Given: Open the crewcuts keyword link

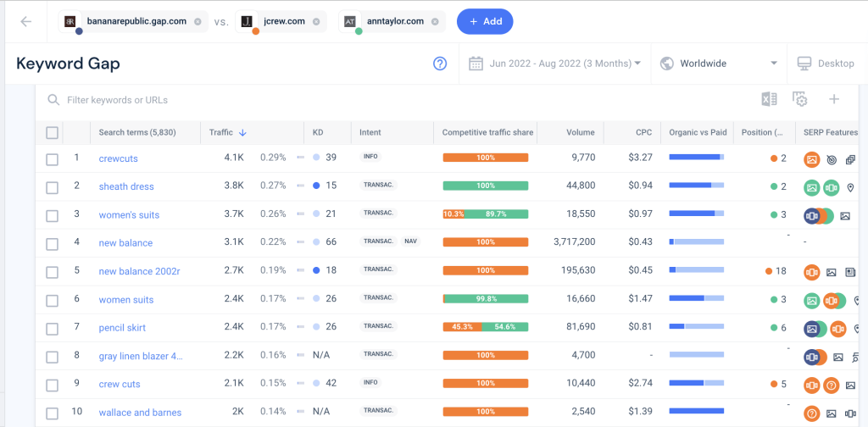Looking at the screenshot, I should (x=118, y=158).
